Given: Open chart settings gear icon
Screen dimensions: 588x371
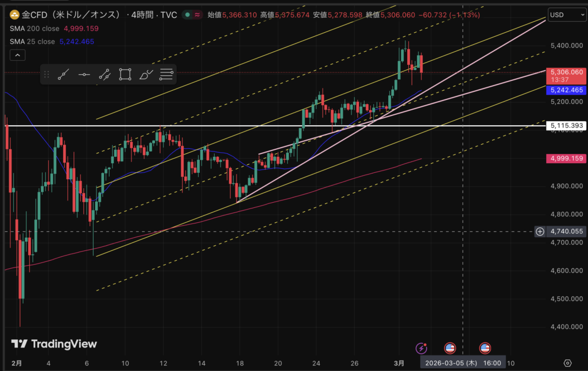Looking at the screenshot, I should pyautogui.click(x=567, y=363).
